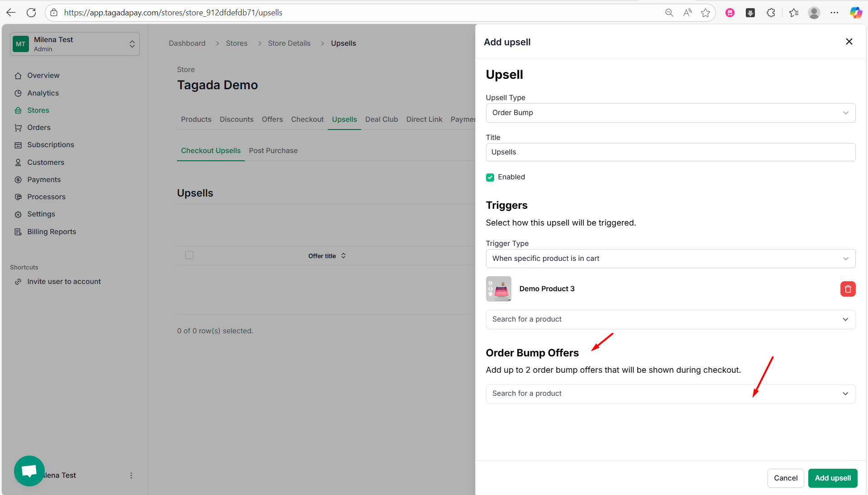
Task: Open Order Bump Offers product search dropdown
Action: [x=670, y=394]
